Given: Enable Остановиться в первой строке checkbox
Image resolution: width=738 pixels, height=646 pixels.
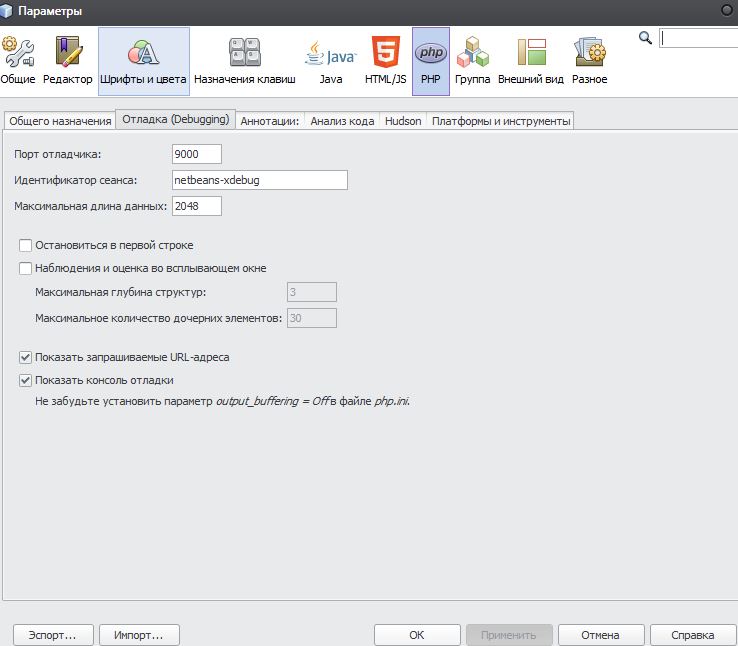Looking at the screenshot, I should (x=26, y=245).
